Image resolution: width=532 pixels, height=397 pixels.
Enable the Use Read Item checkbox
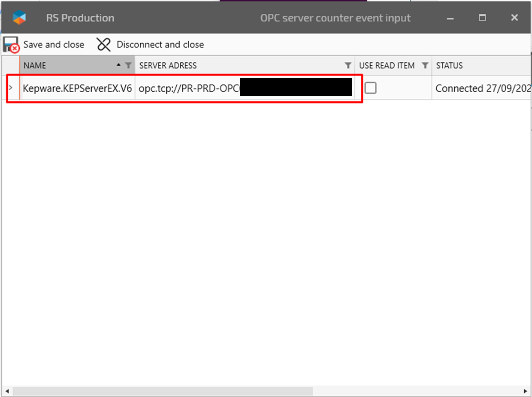[x=370, y=88]
